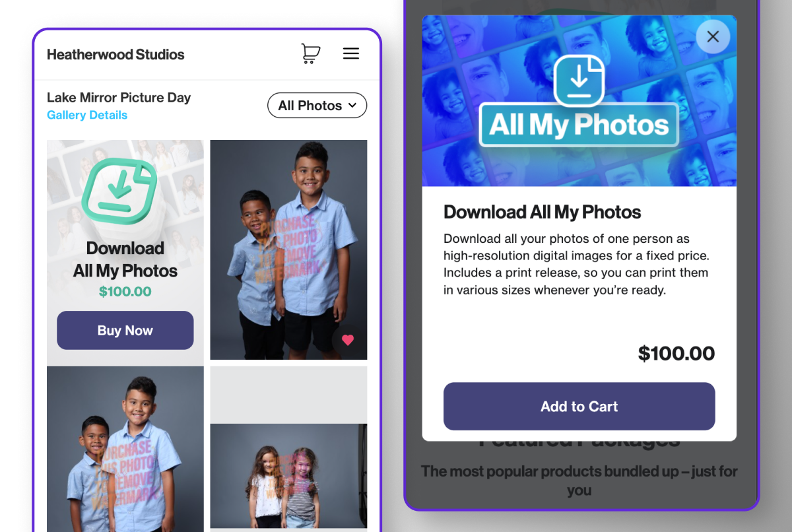This screenshot has height=532, width=792.
Task: Click the chevron in All Photos filter
Action: click(352, 105)
